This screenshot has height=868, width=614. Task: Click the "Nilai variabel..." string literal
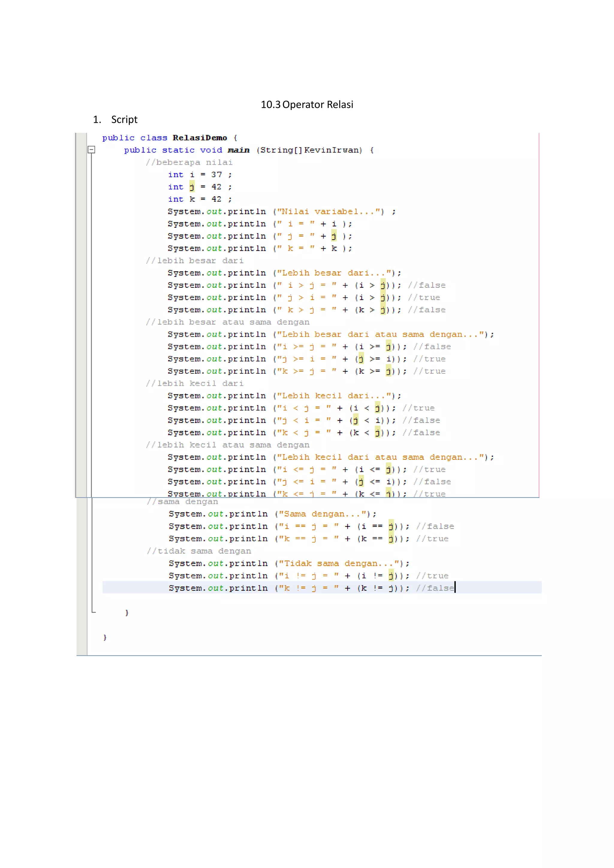pos(330,212)
